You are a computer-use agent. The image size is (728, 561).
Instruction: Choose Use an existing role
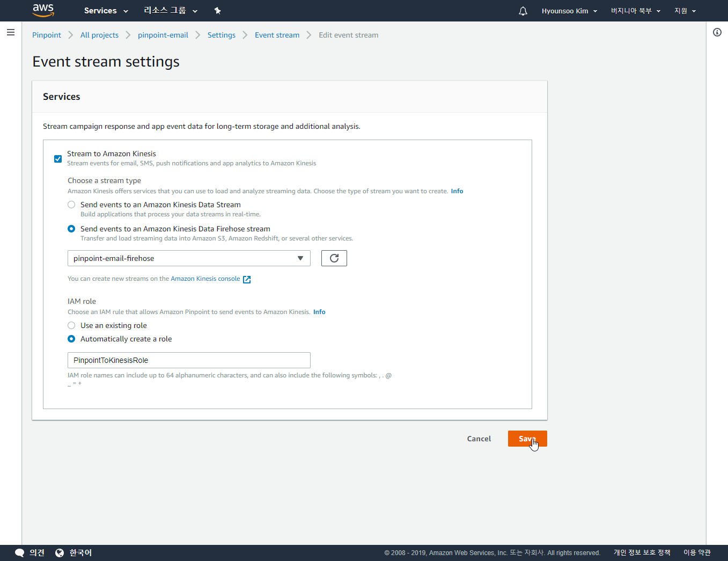click(x=71, y=325)
